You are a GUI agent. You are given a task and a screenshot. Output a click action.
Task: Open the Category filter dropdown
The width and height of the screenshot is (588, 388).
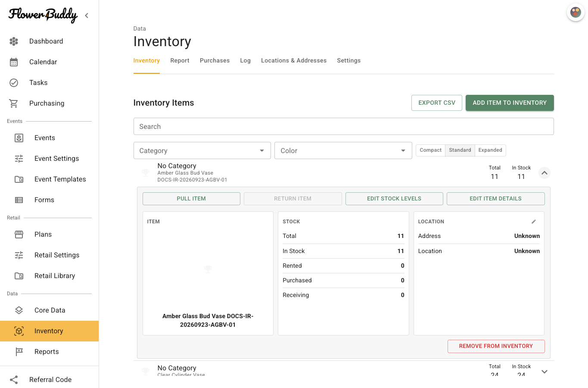[202, 150]
